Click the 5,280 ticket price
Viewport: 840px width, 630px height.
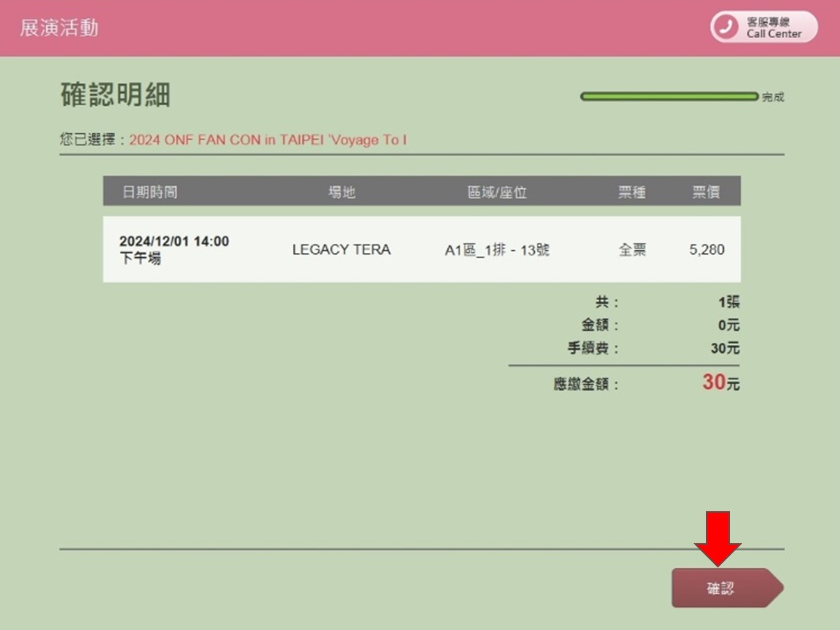pos(706,249)
